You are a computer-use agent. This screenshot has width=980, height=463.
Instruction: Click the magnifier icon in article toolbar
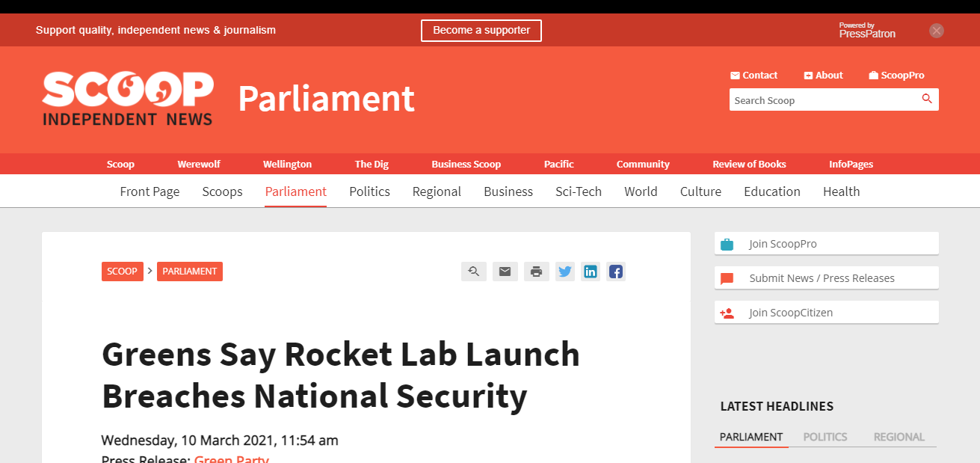tap(474, 272)
